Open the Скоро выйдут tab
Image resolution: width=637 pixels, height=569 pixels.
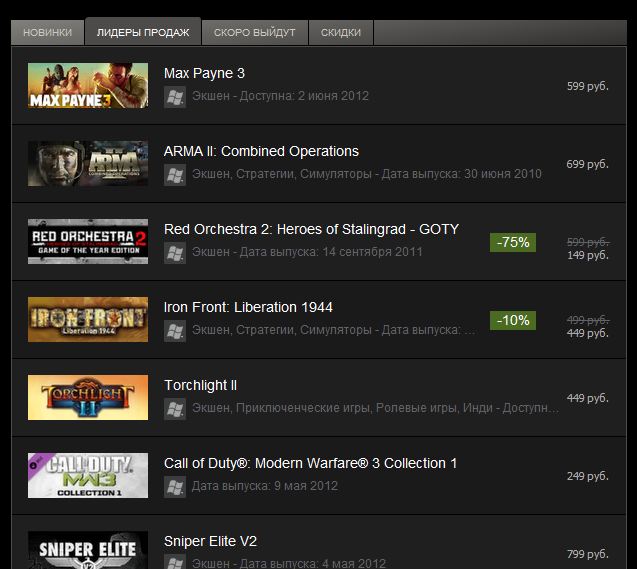pos(255,32)
